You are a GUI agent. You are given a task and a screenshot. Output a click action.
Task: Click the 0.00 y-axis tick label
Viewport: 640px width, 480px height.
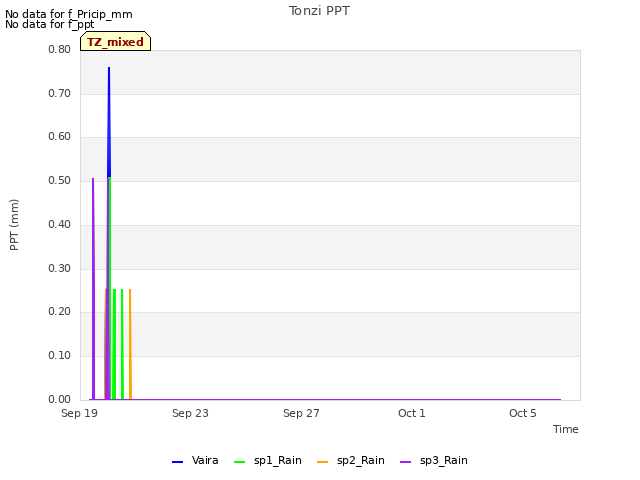pos(60,399)
